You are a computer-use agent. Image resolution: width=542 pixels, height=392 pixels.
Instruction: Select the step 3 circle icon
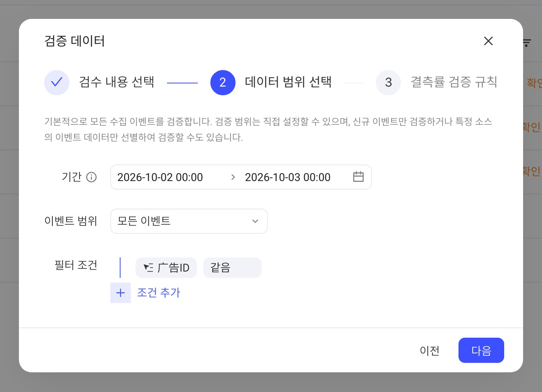pos(388,83)
